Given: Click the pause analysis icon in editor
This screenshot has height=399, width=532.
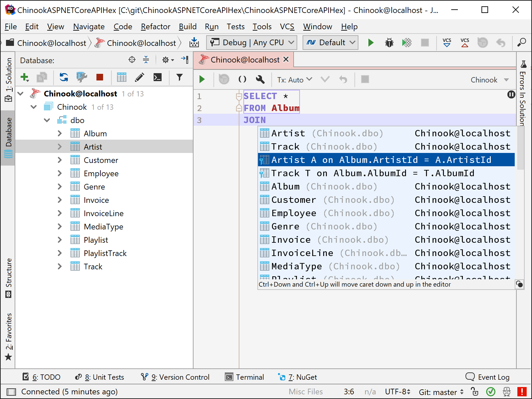Looking at the screenshot, I should click(x=511, y=95).
